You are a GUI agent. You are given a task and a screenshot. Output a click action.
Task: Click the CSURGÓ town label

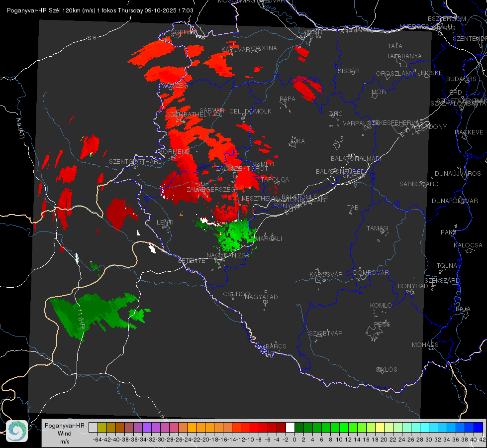[x=236, y=294]
